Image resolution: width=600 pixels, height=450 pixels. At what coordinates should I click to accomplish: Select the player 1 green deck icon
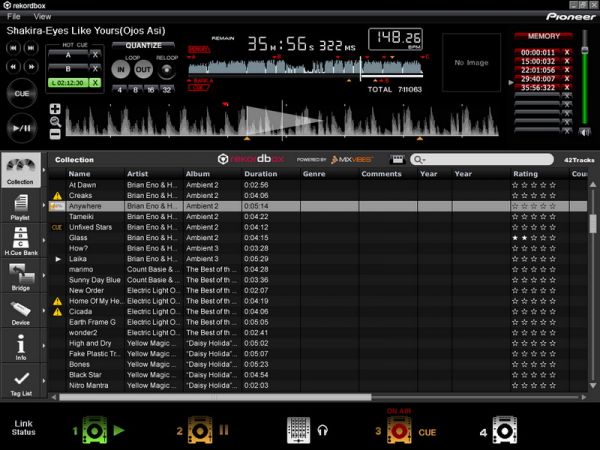(x=95, y=430)
